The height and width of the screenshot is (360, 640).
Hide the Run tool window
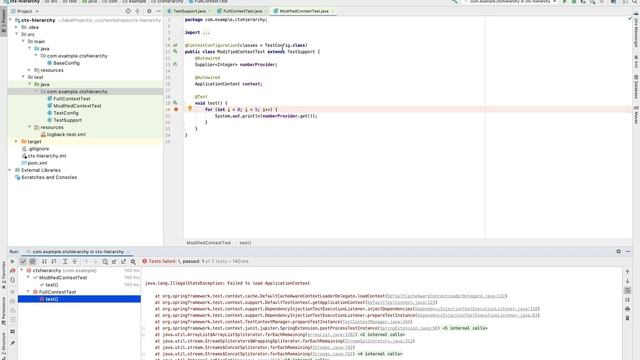pyautogui.click(x=628, y=251)
